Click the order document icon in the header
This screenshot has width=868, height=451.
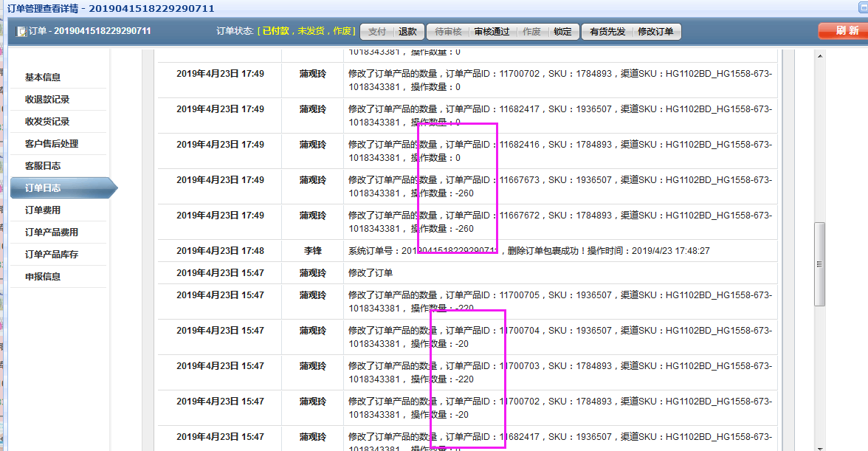(x=21, y=32)
